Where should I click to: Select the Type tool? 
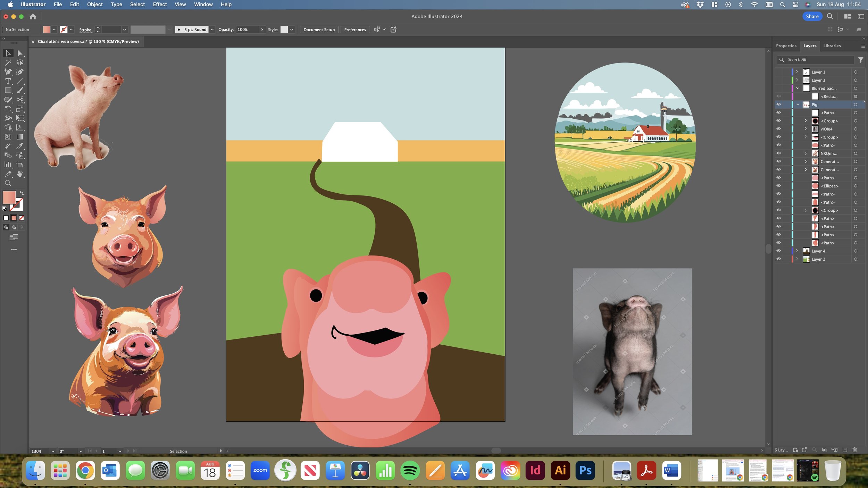coord(8,81)
